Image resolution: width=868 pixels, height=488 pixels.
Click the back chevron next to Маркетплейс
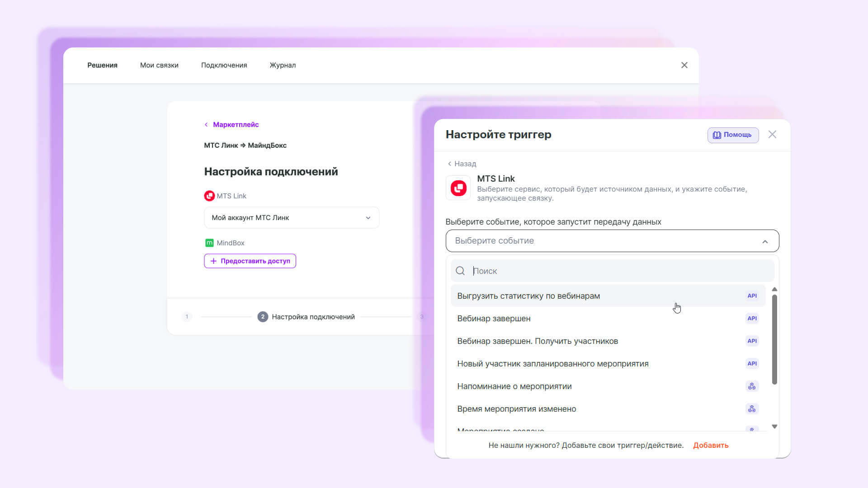coord(206,125)
